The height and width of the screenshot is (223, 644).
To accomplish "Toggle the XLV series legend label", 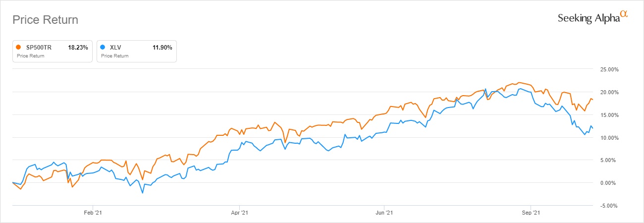I will [114, 48].
